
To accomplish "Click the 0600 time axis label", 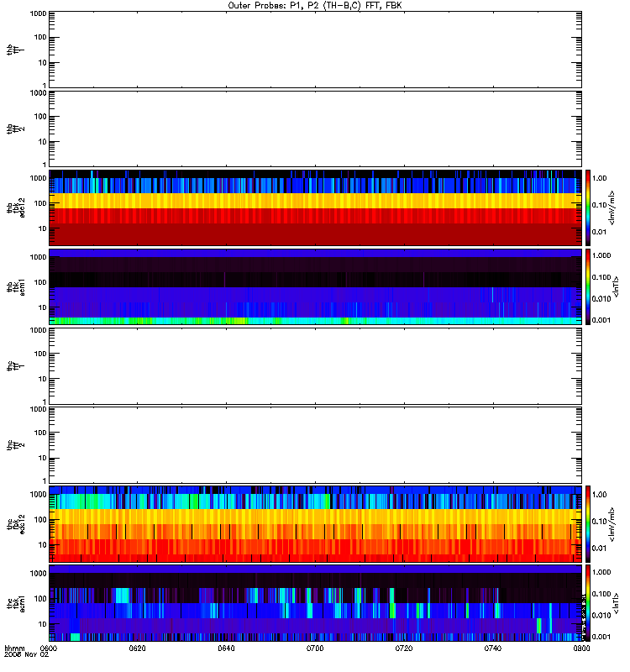I will (x=49, y=648).
